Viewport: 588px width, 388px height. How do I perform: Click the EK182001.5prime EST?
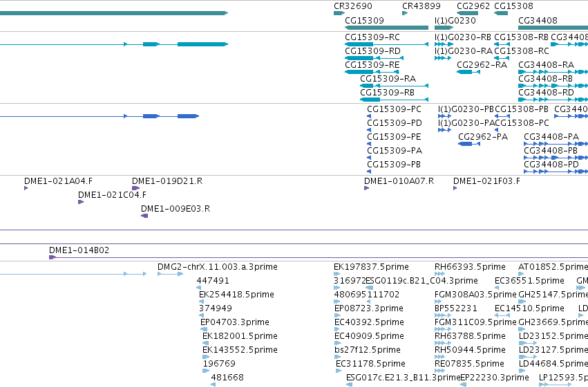205,343
